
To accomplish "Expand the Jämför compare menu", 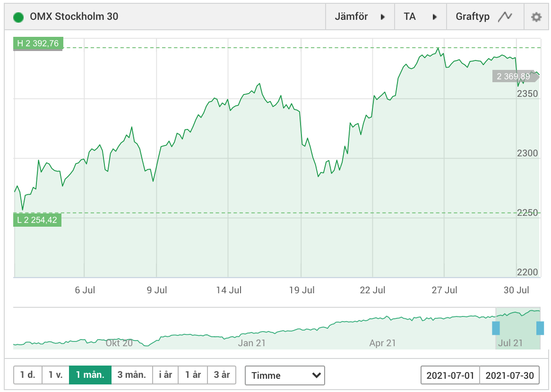I will [360, 17].
